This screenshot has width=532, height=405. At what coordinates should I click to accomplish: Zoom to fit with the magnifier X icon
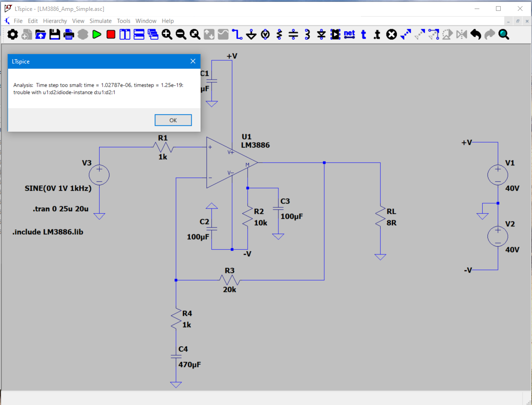(195, 34)
